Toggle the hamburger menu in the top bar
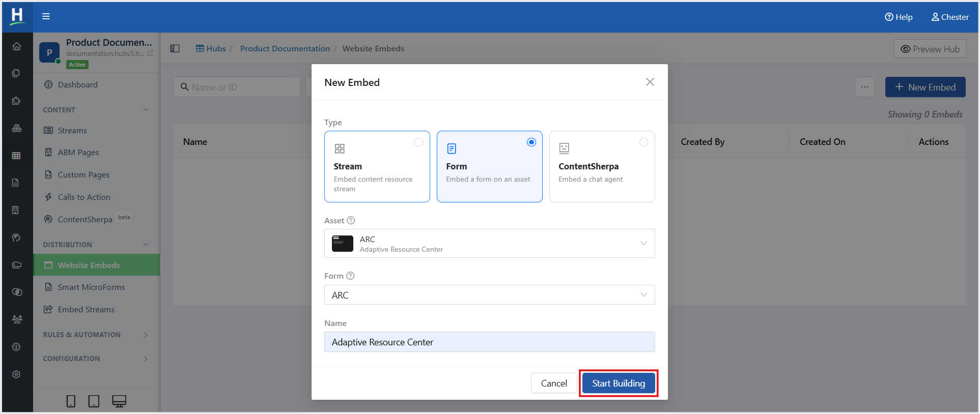This screenshot has height=414, width=980. click(x=46, y=16)
